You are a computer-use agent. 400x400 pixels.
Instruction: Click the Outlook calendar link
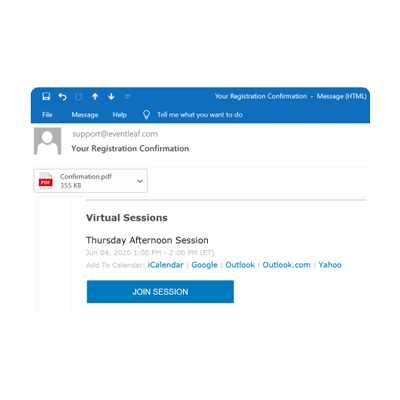(x=240, y=265)
